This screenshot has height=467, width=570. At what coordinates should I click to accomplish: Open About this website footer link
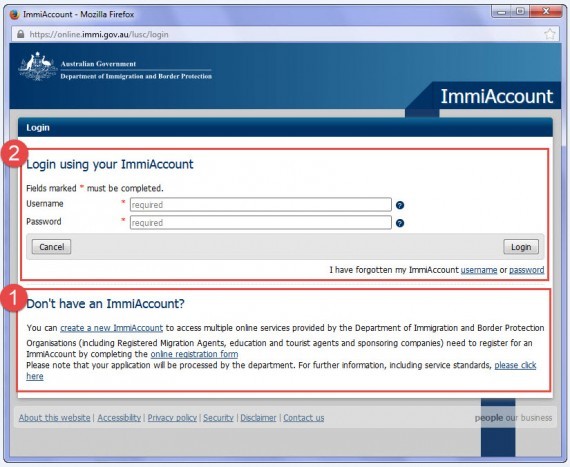coord(55,418)
